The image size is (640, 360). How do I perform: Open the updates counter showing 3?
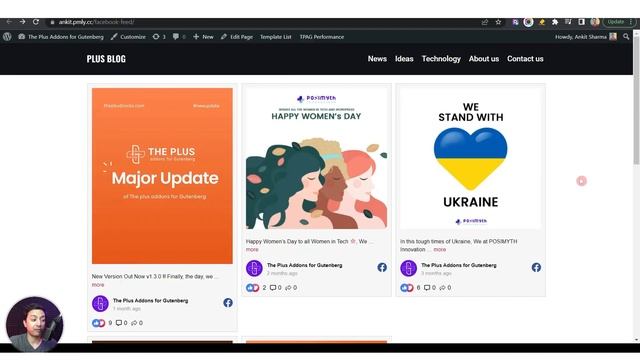pos(159,37)
